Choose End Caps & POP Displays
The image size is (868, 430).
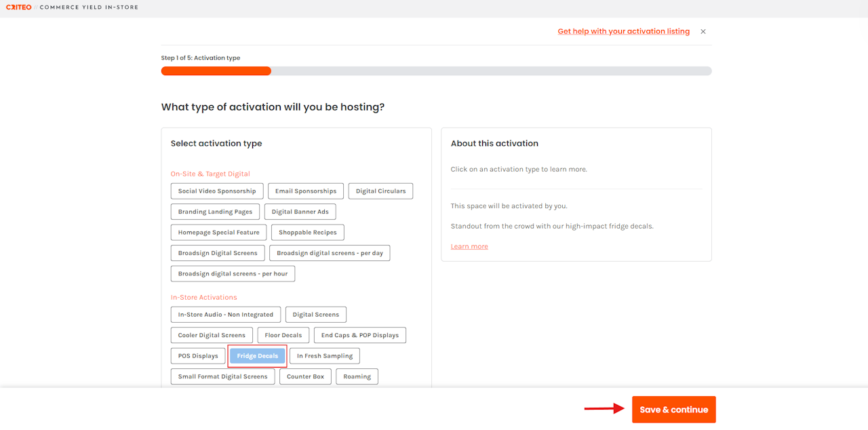pos(359,335)
